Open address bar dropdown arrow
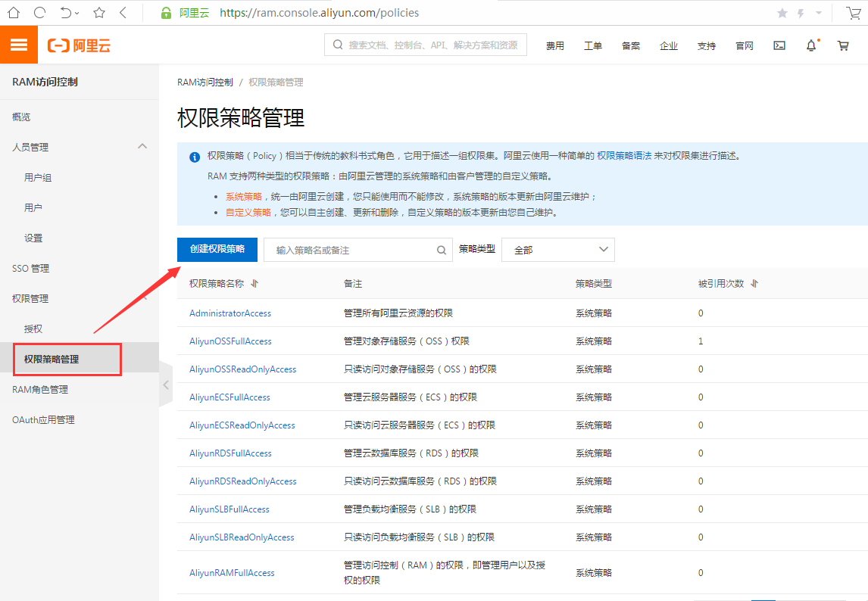868x601 pixels. [819, 13]
